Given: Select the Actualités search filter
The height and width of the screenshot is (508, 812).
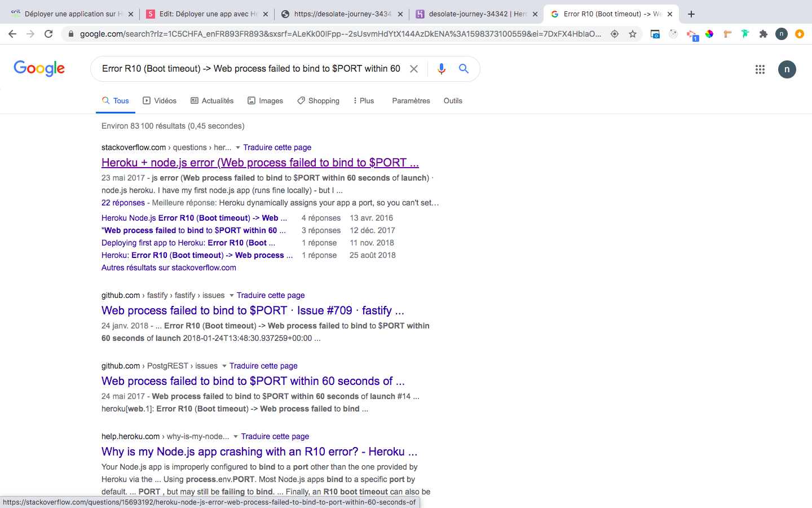Looking at the screenshot, I should click(x=212, y=100).
